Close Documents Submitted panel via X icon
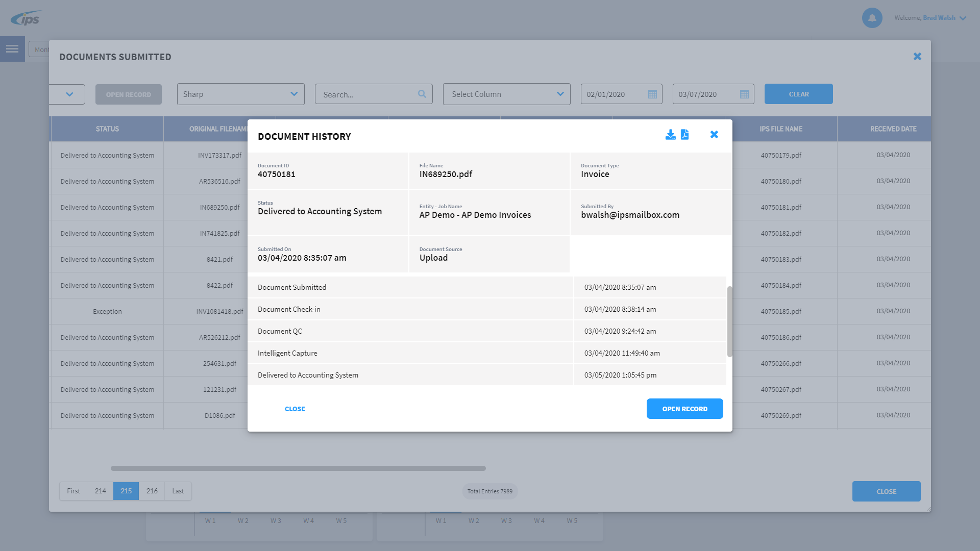Screen dimensions: 980x551 tap(917, 57)
